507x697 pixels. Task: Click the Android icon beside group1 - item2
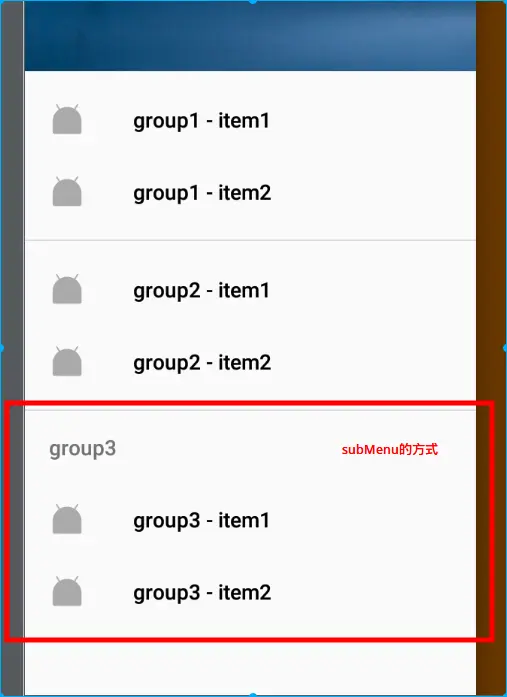coord(67,191)
